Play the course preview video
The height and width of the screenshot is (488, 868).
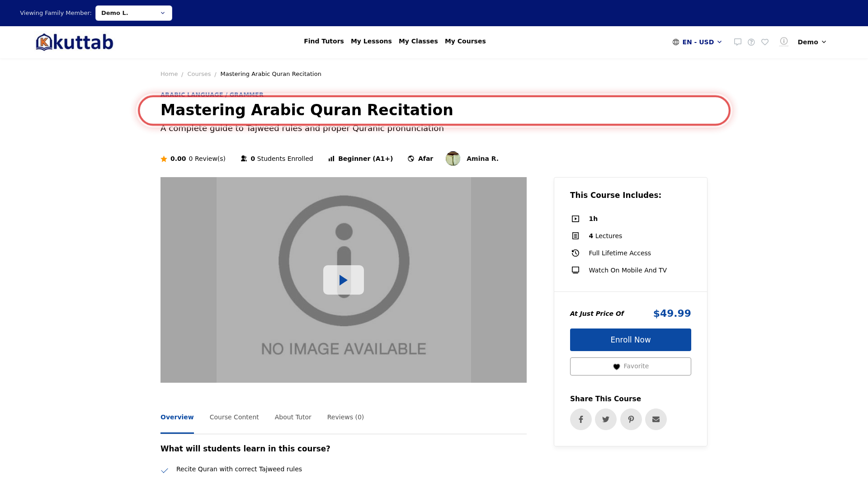pos(344,280)
